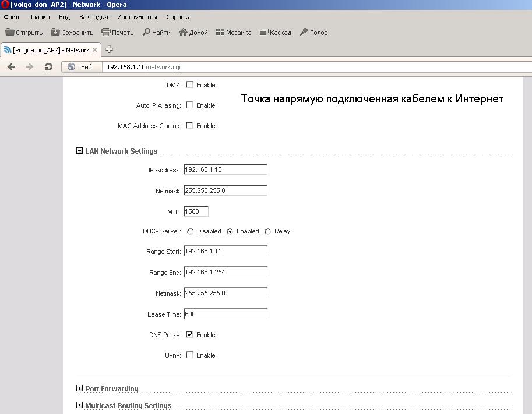The height and width of the screenshot is (414, 532).
Task: Arrange windows with the Mosaic icon
Action: tap(220, 33)
